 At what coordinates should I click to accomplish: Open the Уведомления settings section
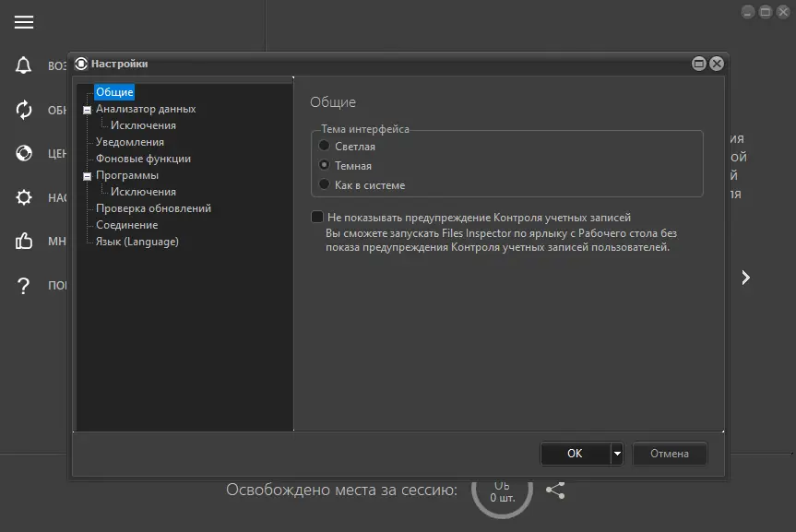(x=130, y=142)
